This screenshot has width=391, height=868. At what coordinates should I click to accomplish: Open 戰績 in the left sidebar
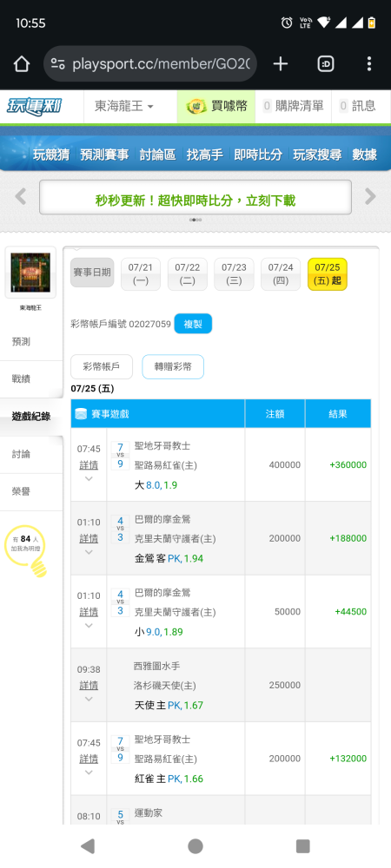[21, 379]
